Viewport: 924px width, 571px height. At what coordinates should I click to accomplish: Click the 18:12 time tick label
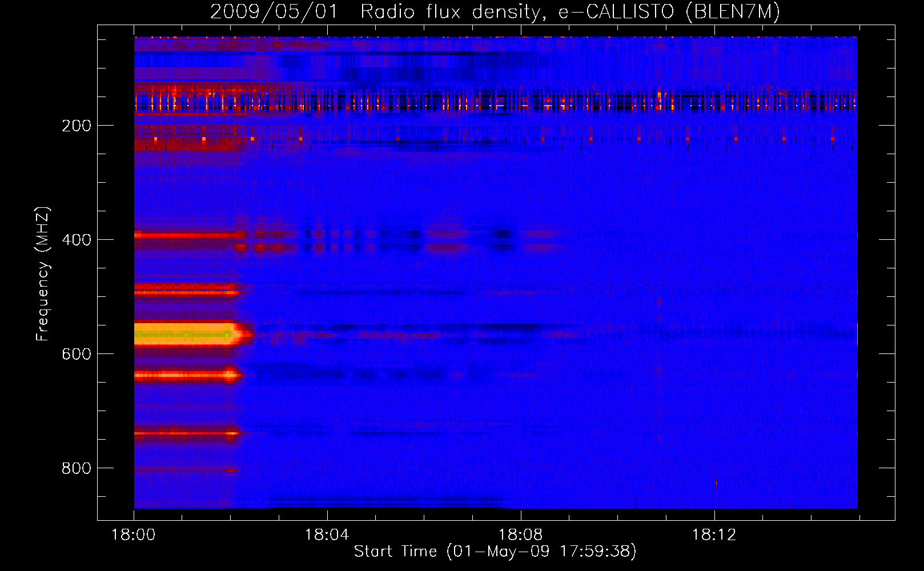(x=714, y=535)
